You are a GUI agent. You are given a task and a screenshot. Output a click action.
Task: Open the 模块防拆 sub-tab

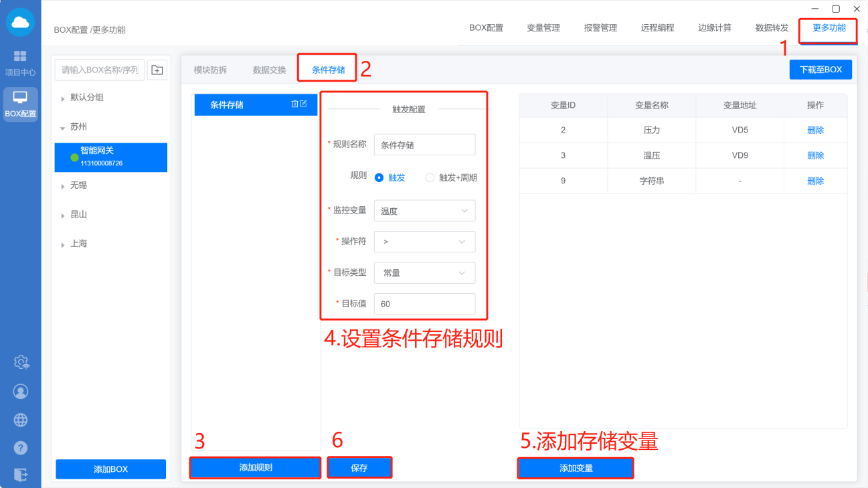click(x=210, y=70)
